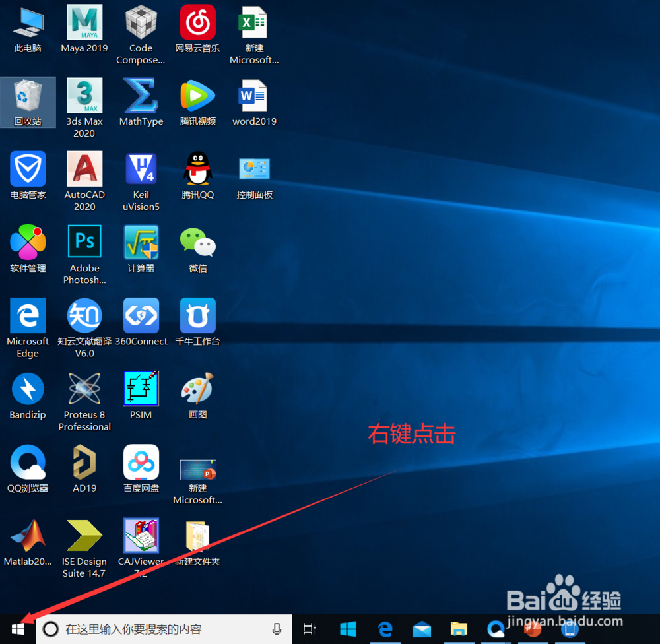660x644 pixels.
Task: Select the ISE Design Suite 14.7 icon
Action: [x=84, y=548]
